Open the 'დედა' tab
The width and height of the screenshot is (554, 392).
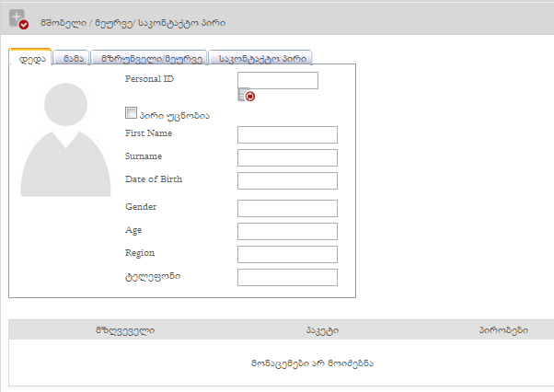tap(29, 57)
